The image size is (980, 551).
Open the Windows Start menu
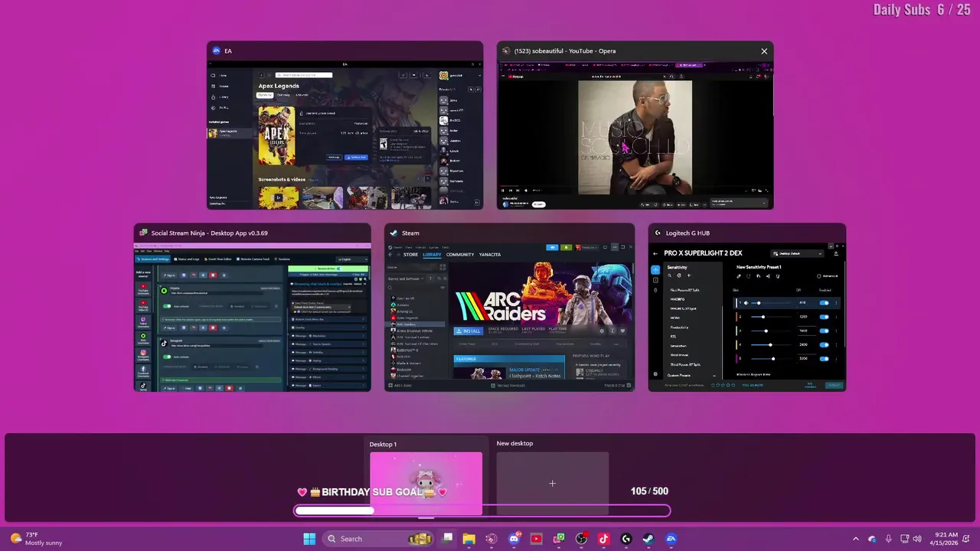click(309, 539)
